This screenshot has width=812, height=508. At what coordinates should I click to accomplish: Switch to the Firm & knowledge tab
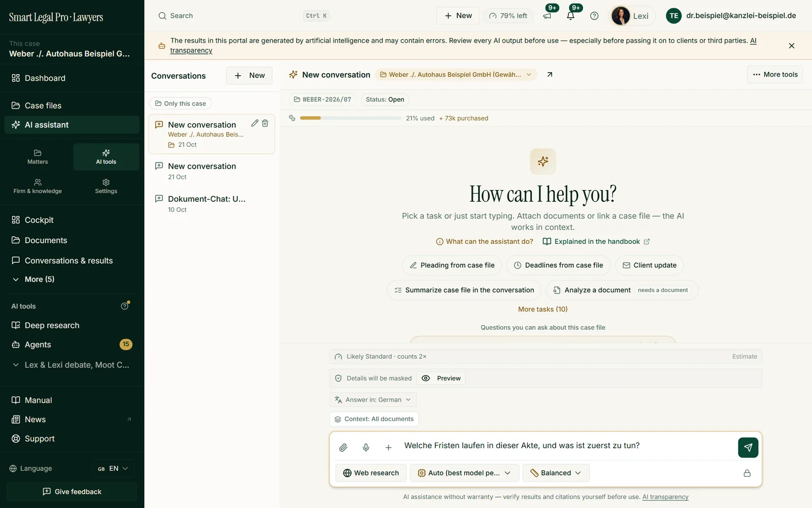pyautogui.click(x=38, y=186)
